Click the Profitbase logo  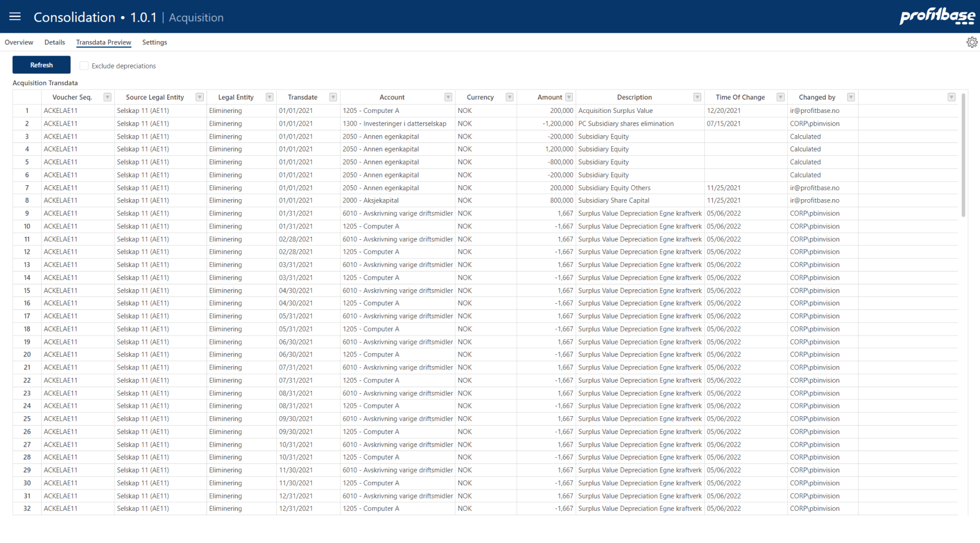(x=937, y=16)
